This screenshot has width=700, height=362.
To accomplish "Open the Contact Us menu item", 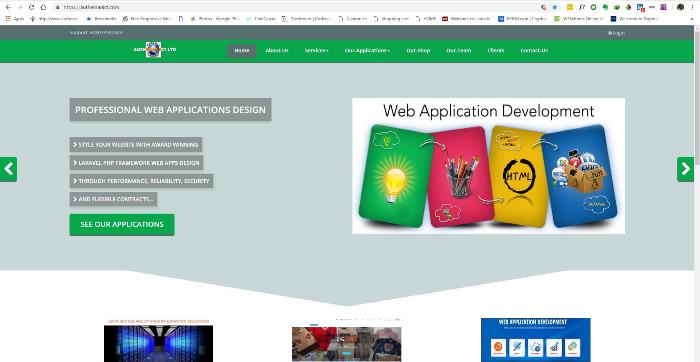I will point(534,50).
